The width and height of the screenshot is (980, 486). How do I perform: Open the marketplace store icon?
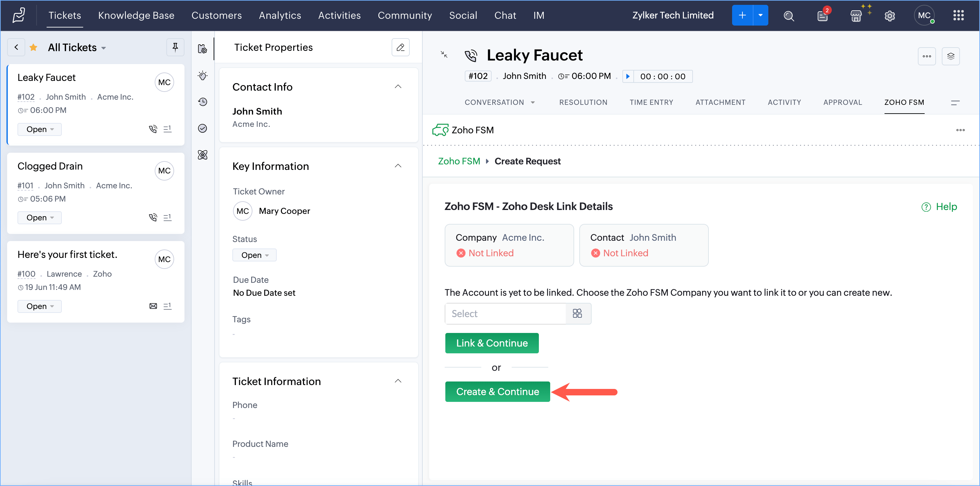click(x=856, y=16)
